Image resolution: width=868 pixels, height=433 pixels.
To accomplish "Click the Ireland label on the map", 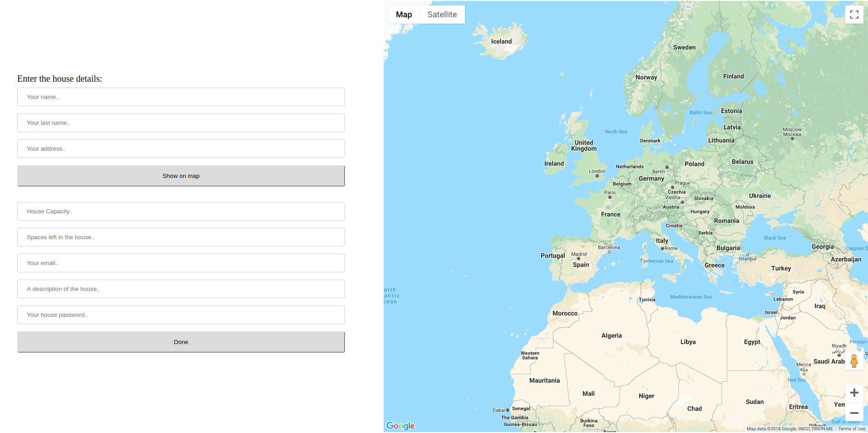I will click(x=554, y=163).
